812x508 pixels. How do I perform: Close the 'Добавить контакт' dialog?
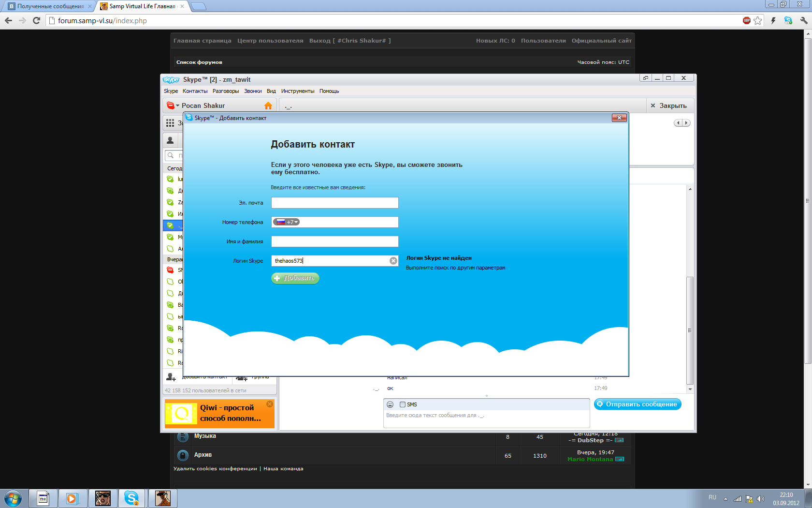click(x=619, y=118)
